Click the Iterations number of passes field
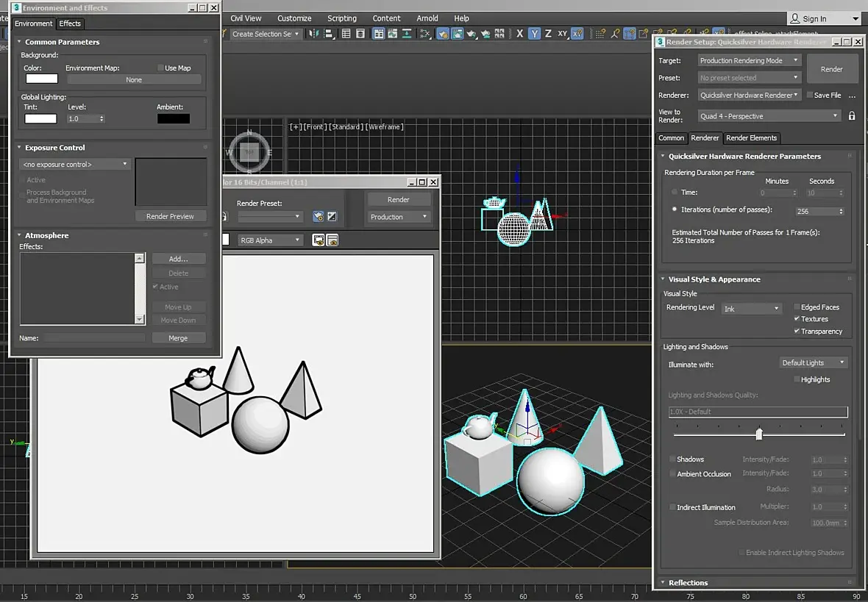The height and width of the screenshot is (602, 868). pos(820,212)
